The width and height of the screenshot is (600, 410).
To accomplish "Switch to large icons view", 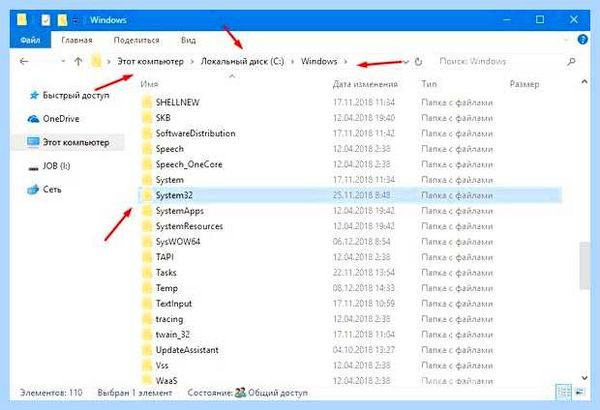I will pos(580,392).
